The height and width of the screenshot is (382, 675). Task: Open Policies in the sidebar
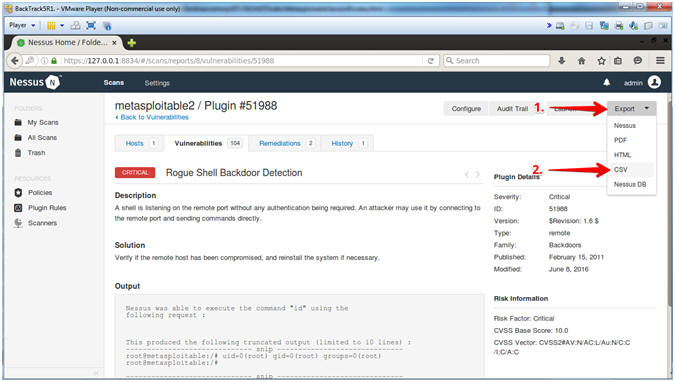click(x=40, y=193)
